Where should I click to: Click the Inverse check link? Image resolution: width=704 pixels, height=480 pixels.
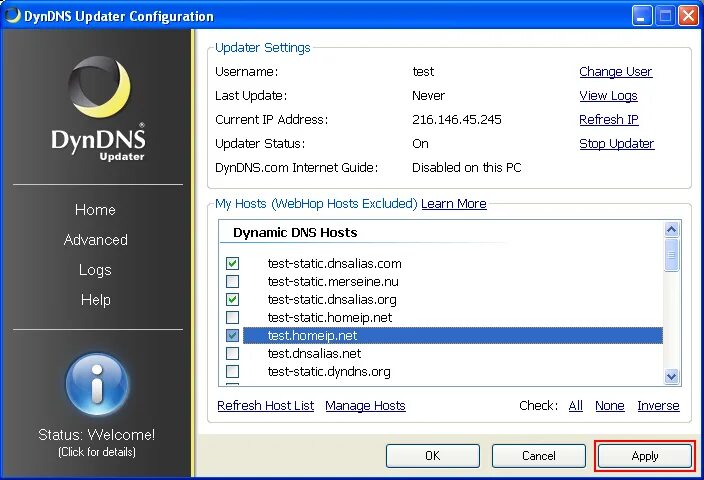pos(658,405)
